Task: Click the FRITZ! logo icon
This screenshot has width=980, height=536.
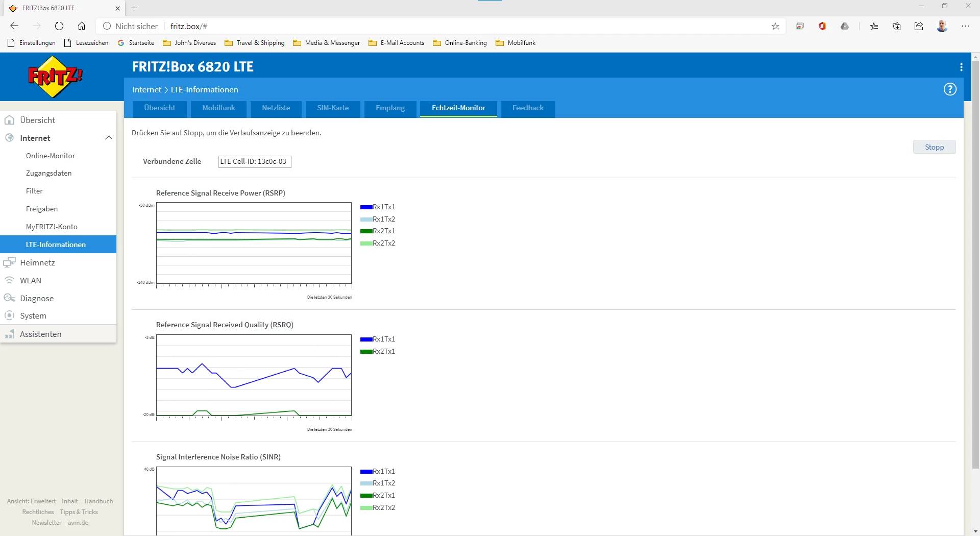Action: point(55,77)
